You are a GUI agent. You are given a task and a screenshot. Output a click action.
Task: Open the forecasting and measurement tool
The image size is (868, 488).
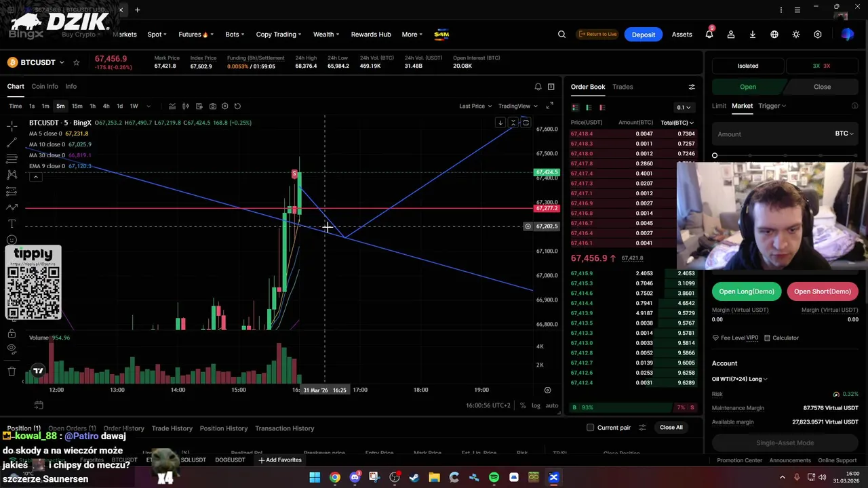tap(12, 191)
